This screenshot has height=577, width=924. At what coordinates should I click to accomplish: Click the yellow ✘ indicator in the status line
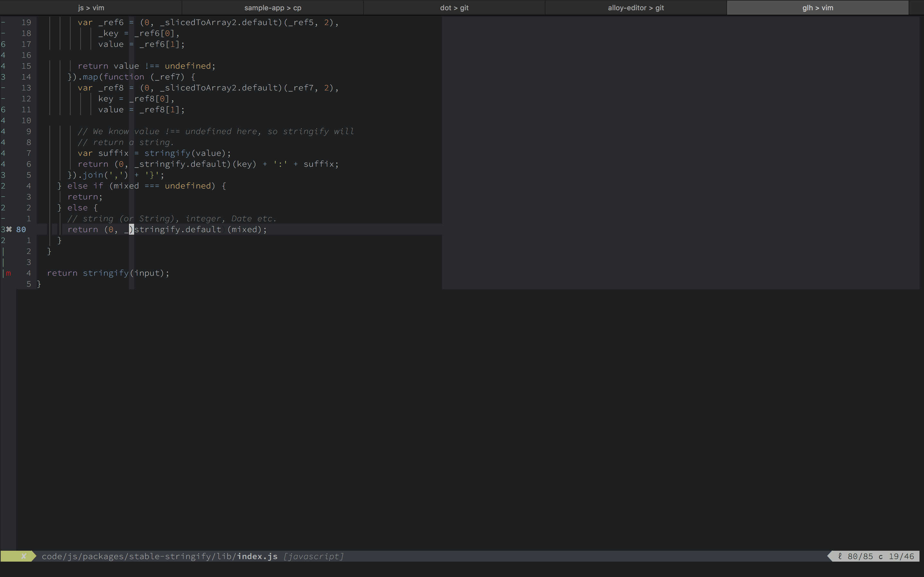click(x=24, y=556)
